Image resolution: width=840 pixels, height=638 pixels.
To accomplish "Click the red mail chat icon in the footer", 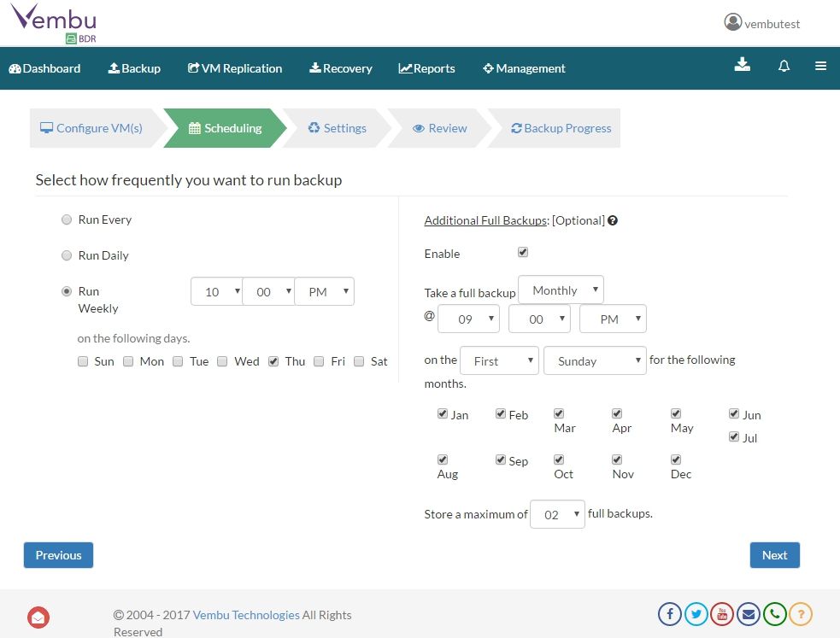I will (38, 618).
